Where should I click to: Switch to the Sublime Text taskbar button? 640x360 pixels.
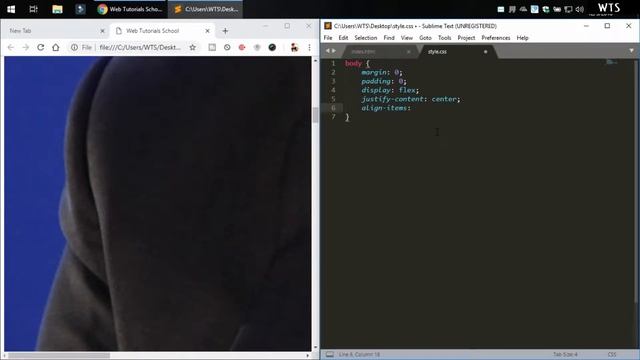pos(206,9)
